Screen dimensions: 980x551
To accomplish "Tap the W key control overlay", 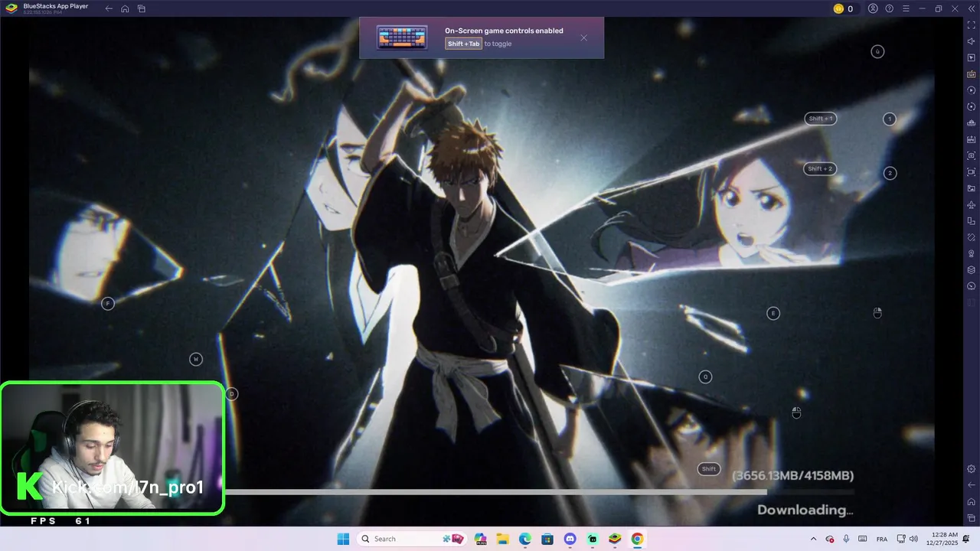I will [x=196, y=359].
